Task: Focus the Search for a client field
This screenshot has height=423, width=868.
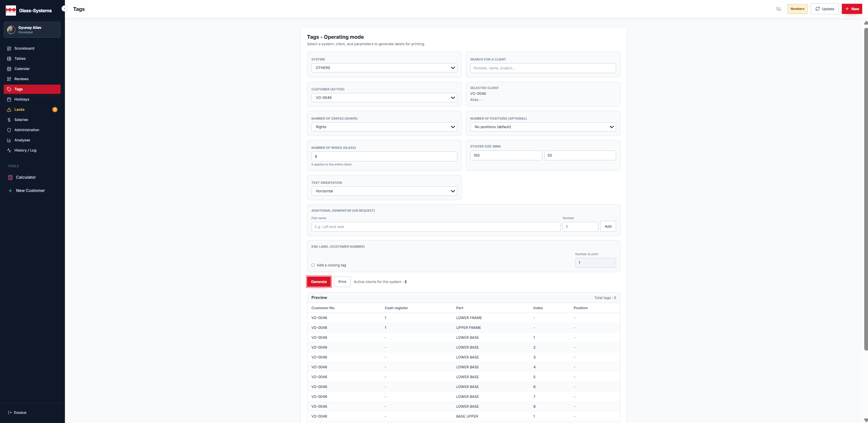Action: pos(543,68)
